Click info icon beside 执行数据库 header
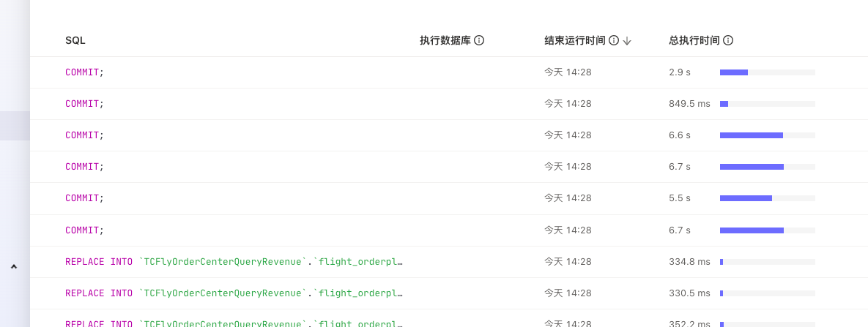Viewport: 868px width, 327px height. pos(479,41)
